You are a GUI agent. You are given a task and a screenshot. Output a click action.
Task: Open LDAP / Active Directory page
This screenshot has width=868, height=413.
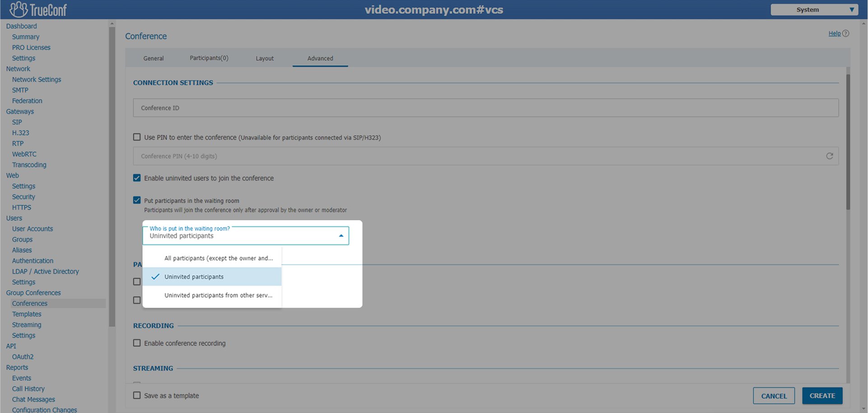point(46,272)
